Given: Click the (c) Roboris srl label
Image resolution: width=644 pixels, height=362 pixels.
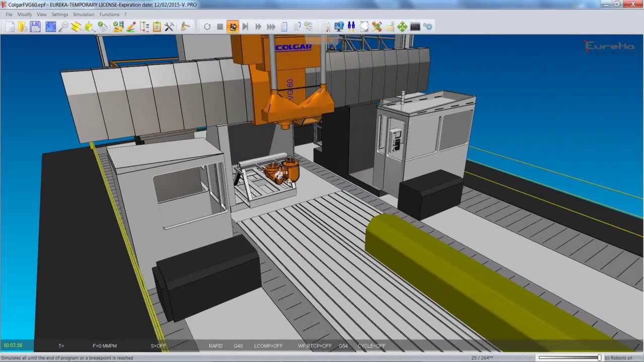Looking at the screenshot, I should (x=618, y=357).
